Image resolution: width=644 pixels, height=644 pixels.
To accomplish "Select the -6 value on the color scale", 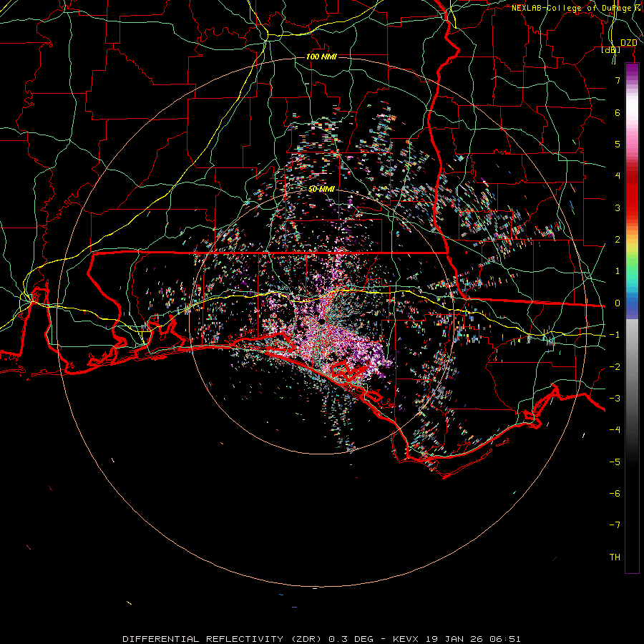I will tap(615, 494).
